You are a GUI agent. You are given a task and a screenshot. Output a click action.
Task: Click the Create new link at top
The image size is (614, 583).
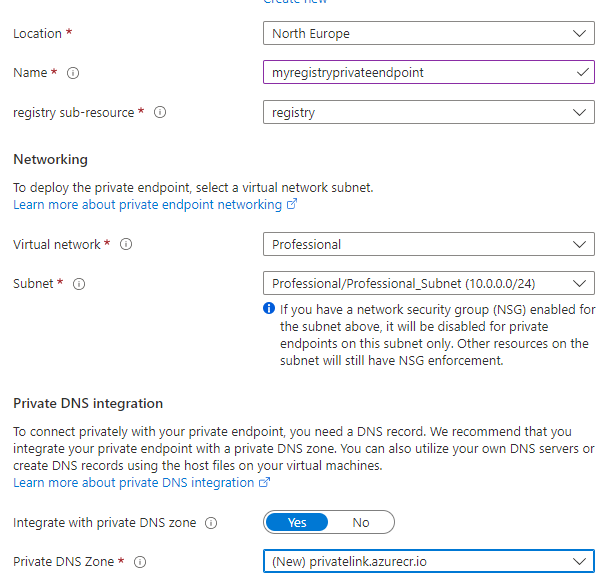(x=295, y=3)
